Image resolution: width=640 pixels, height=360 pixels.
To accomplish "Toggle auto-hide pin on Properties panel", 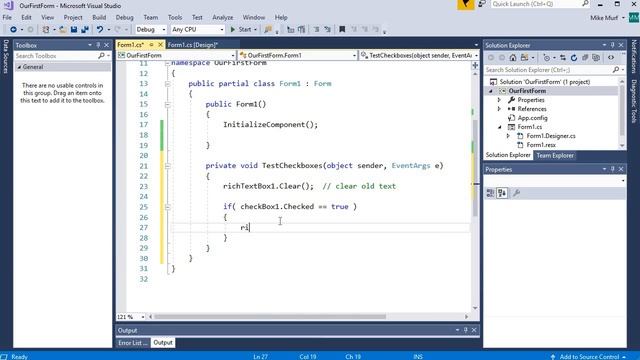I will (x=613, y=169).
